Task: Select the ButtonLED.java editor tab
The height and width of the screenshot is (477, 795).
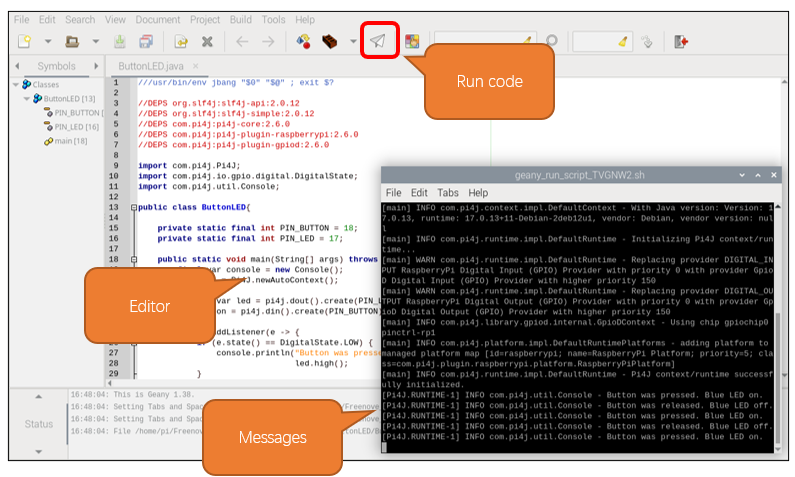Action: (x=151, y=66)
